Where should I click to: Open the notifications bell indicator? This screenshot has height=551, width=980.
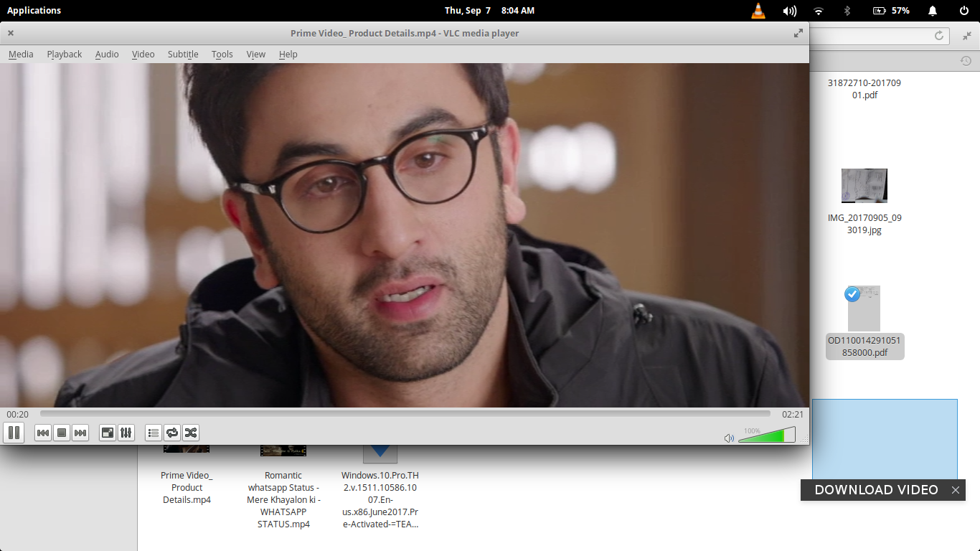click(x=933, y=11)
